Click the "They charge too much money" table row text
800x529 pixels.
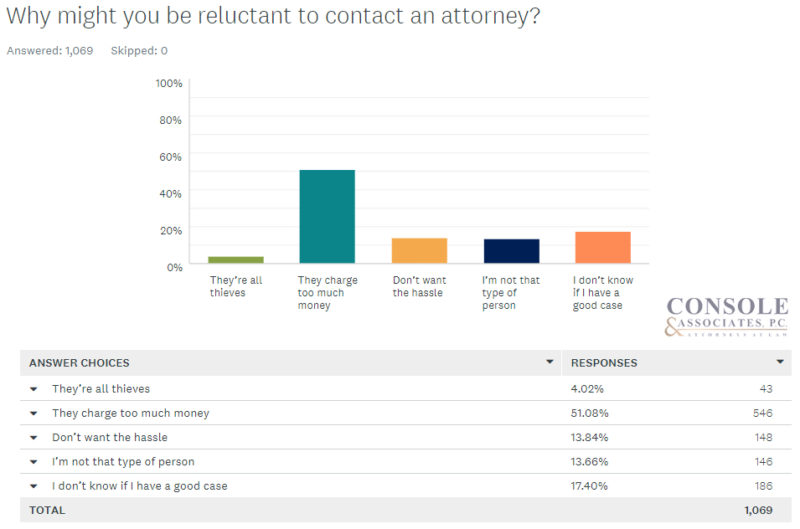(130, 413)
